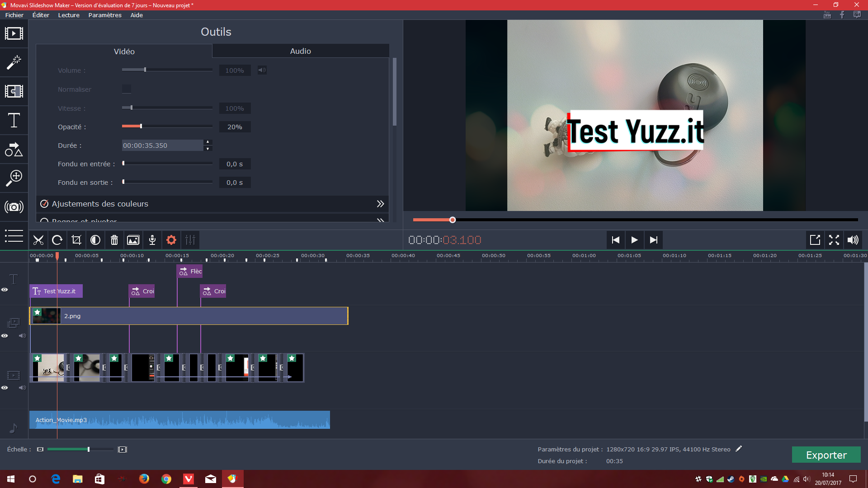Viewport: 868px width, 488px height.
Task: Switch to the Audio tab
Action: tap(301, 51)
